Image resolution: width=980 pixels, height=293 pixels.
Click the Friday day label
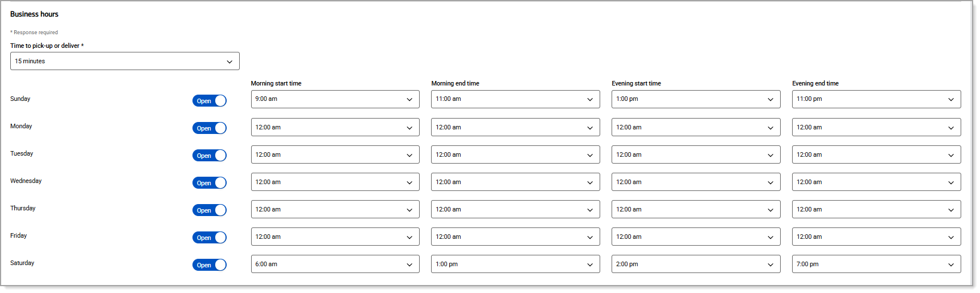[x=18, y=235]
